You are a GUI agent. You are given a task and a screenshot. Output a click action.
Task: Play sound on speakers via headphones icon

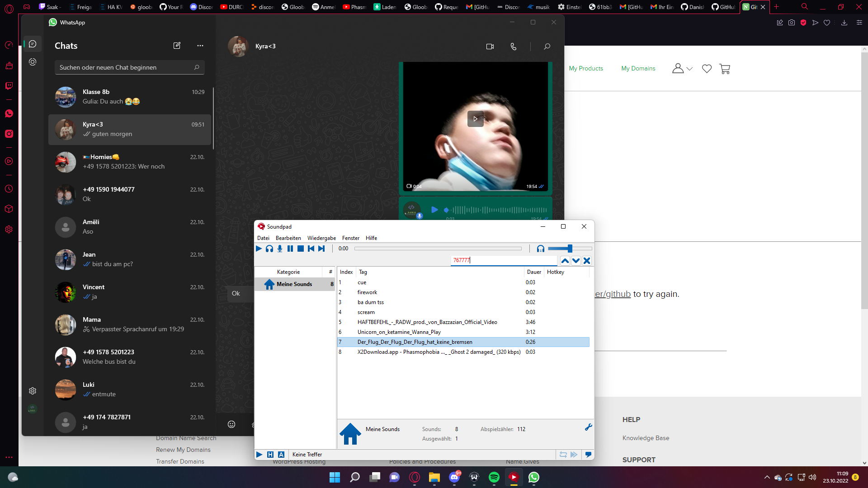[x=269, y=249]
